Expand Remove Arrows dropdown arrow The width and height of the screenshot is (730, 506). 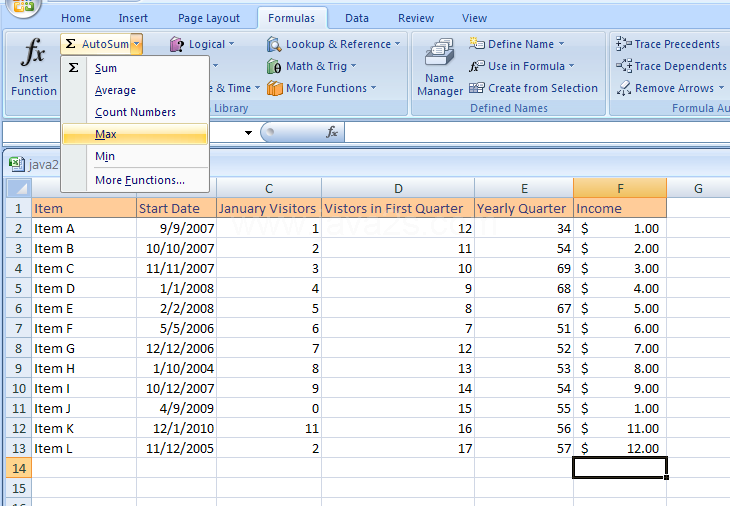(721, 88)
